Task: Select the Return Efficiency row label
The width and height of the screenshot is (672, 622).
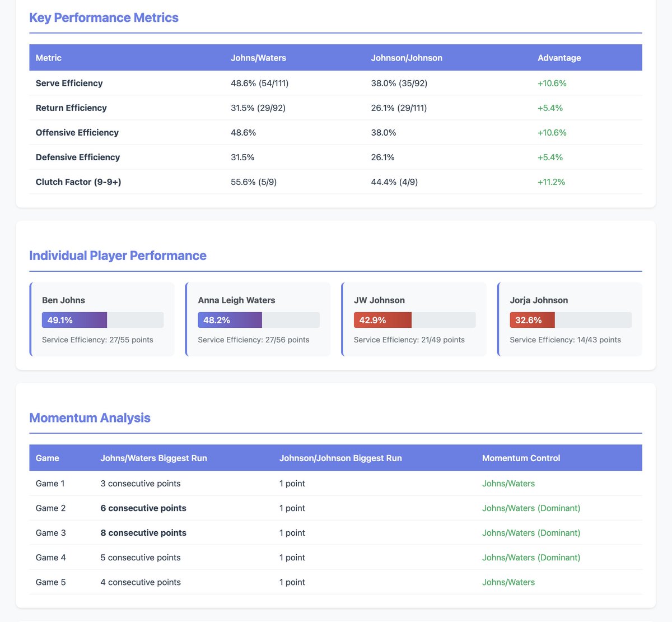Action: 71,108
